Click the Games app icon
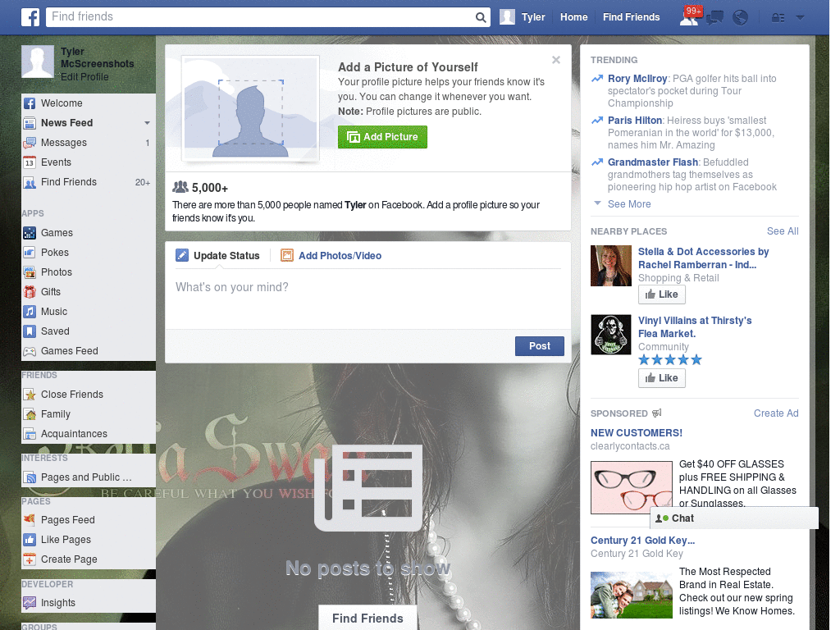The height and width of the screenshot is (630, 840). [x=30, y=233]
